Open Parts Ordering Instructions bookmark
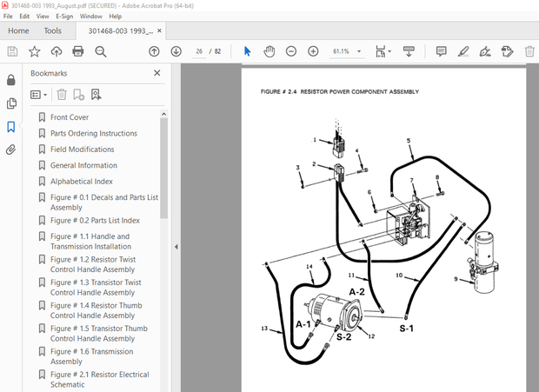 point(94,133)
